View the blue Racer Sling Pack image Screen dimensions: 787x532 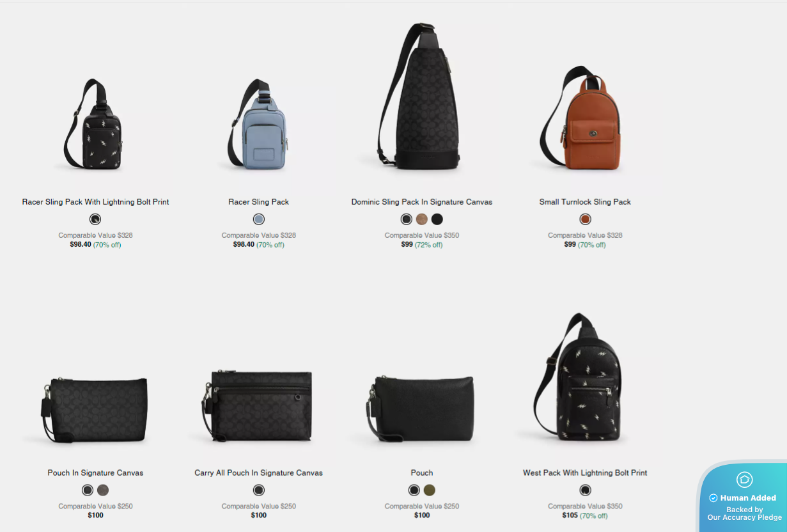[x=258, y=125]
